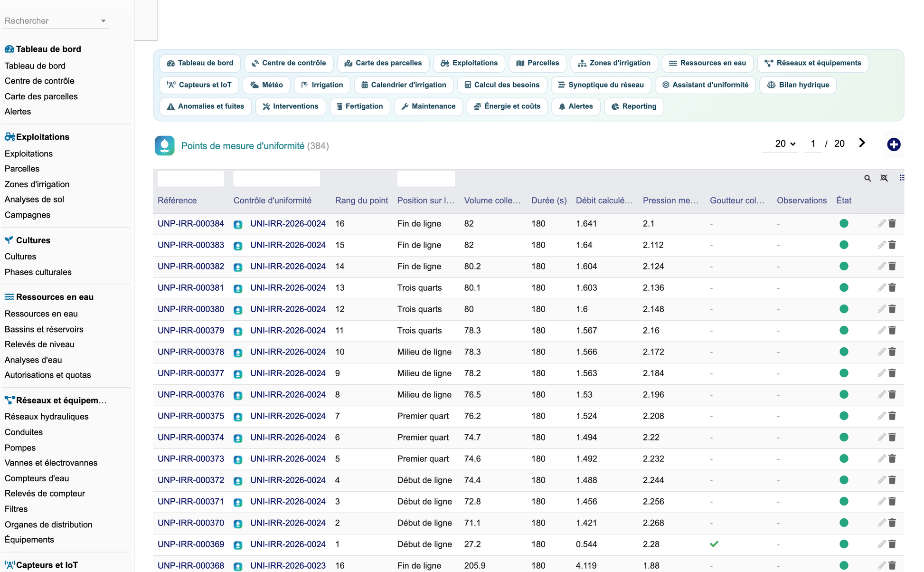Edit row UNP-IRR-000384 with pencil icon
Viewport: 924px width, 572px height.
tap(881, 223)
